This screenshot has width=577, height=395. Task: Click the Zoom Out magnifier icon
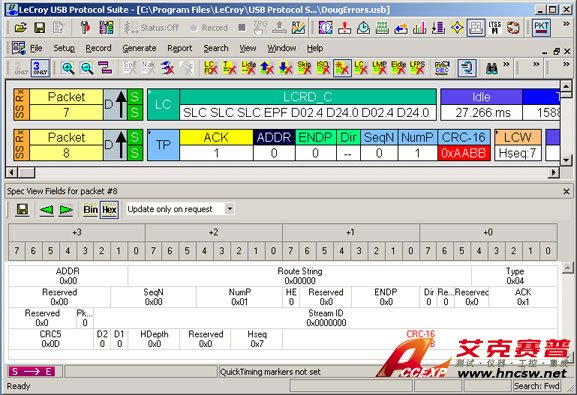[87, 68]
